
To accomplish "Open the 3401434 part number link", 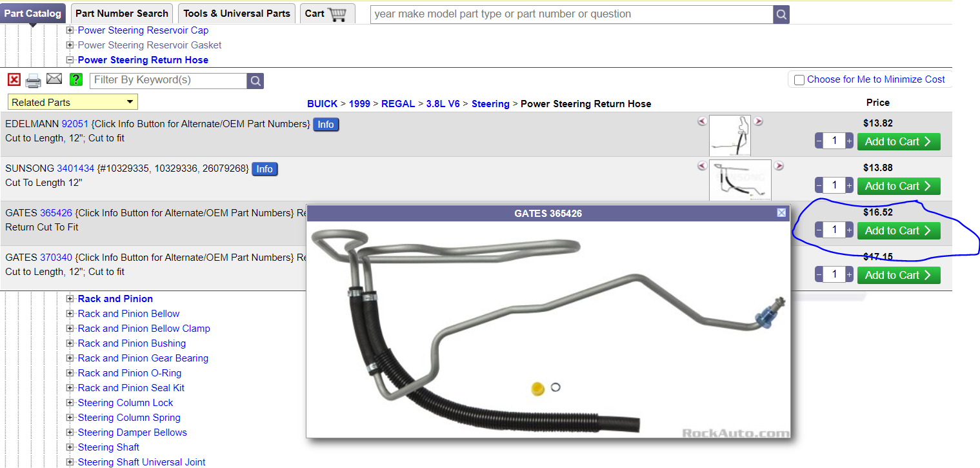I will click(x=75, y=168).
